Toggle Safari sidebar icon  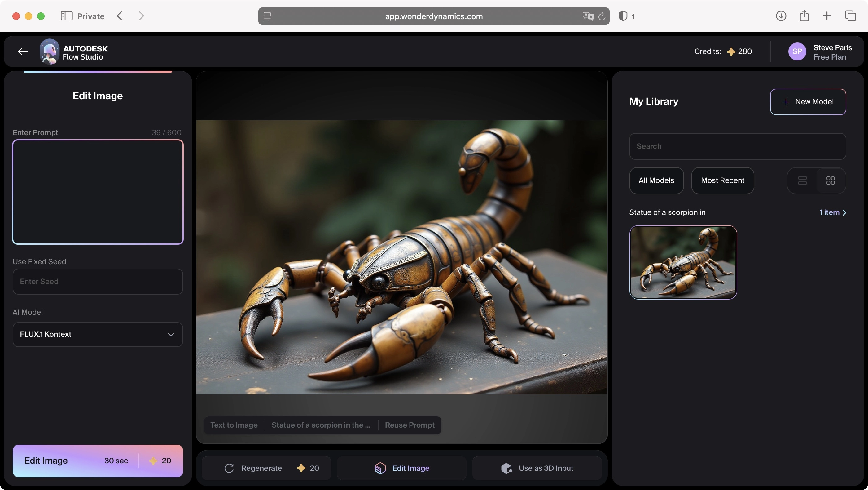(66, 16)
